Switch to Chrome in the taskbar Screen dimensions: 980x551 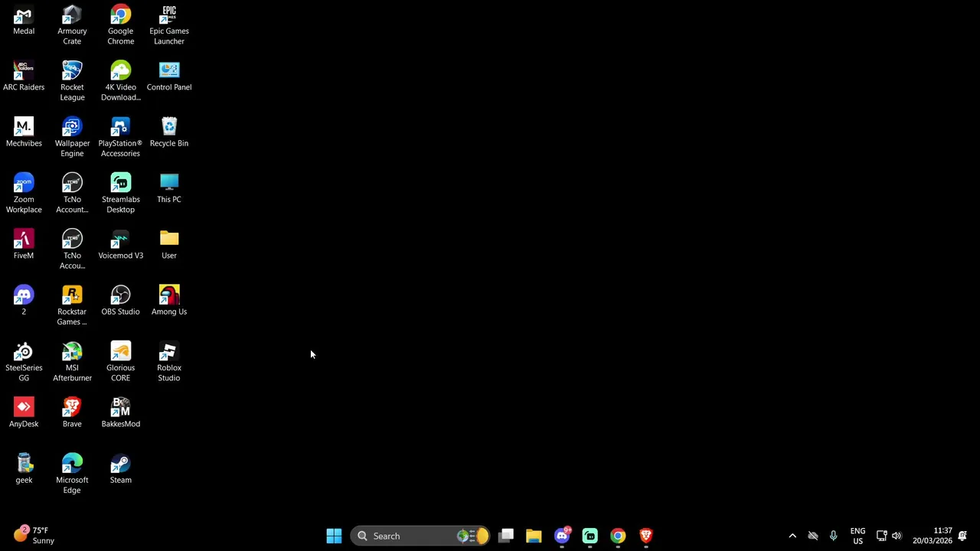(x=618, y=536)
